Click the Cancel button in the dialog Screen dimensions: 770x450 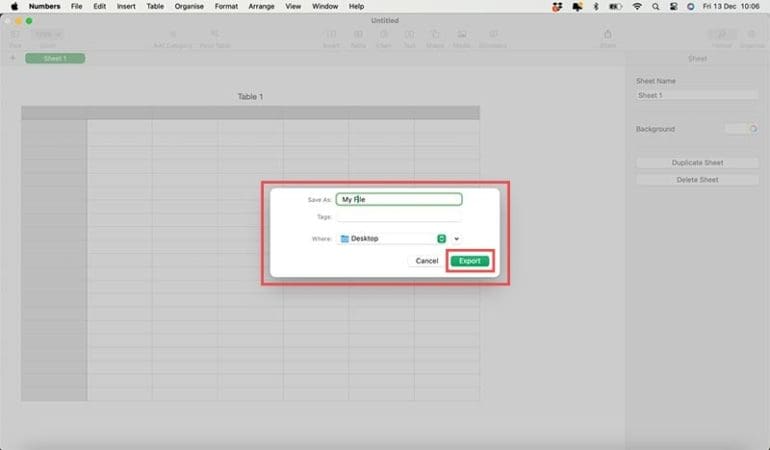(427, 261)
